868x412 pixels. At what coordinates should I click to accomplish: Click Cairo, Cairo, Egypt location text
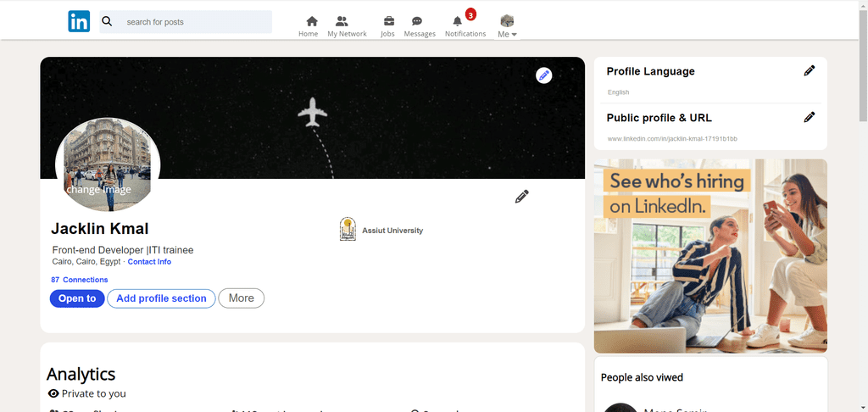86,262
